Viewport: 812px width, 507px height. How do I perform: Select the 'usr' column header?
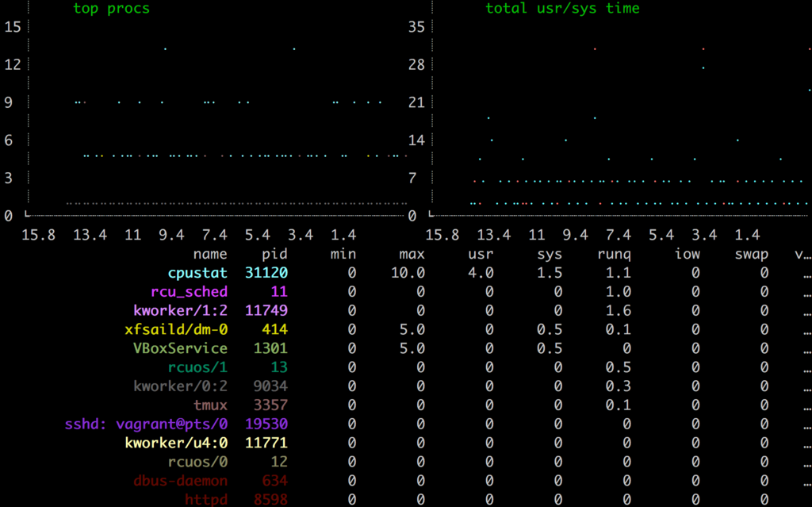coord(481,254)
